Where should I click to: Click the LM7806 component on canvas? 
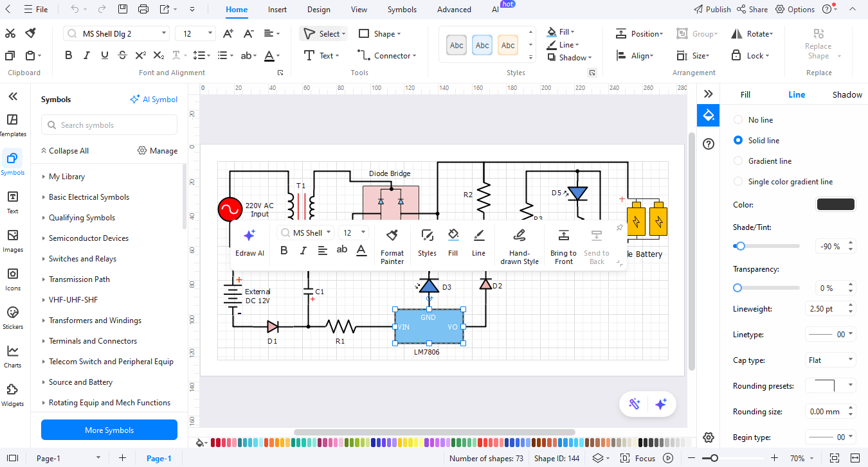pos(429,326)
